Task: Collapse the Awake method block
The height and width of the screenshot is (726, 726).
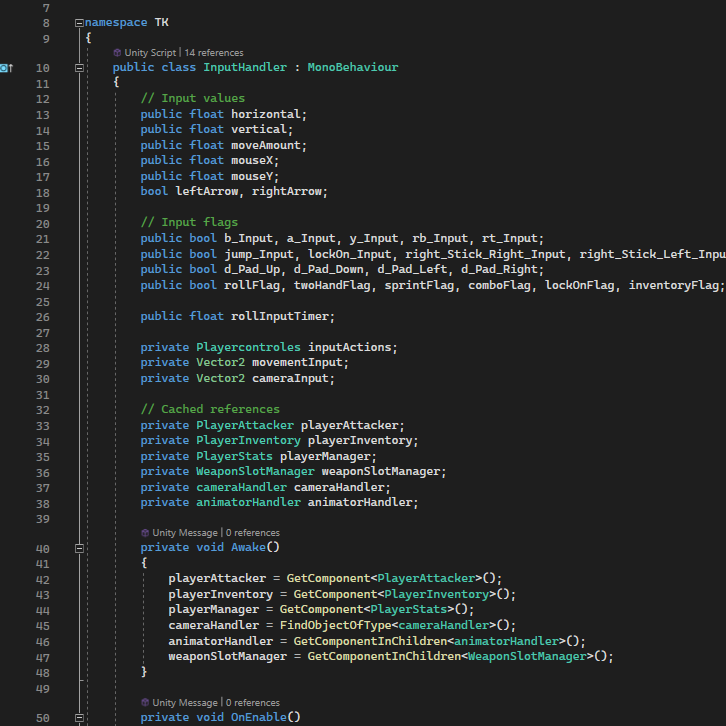Action: [x=79, y=548]
